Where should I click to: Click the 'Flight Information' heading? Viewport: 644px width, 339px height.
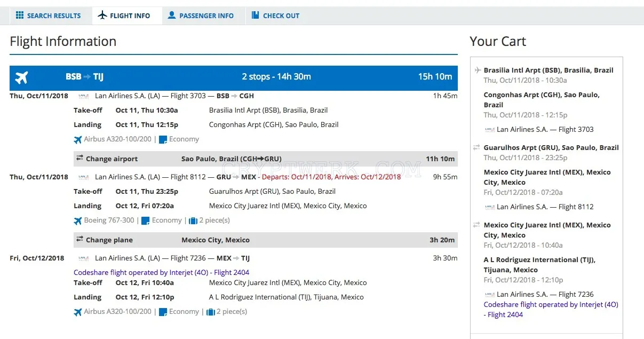63,42
